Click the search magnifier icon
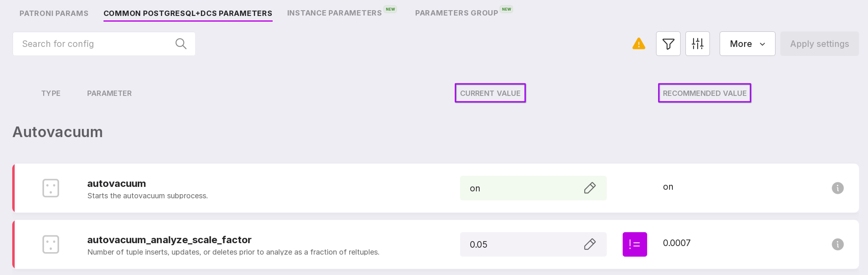The image size is (868, 275). point(181,44)
